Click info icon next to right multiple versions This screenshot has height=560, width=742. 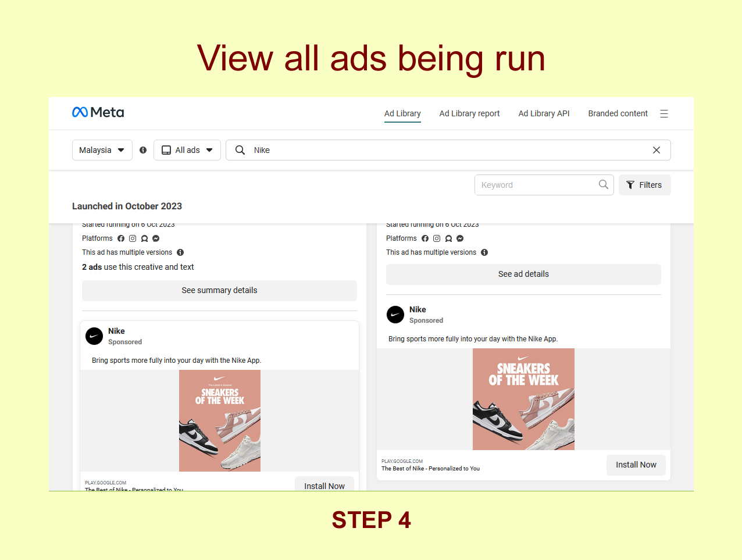(x=484, y=252)
